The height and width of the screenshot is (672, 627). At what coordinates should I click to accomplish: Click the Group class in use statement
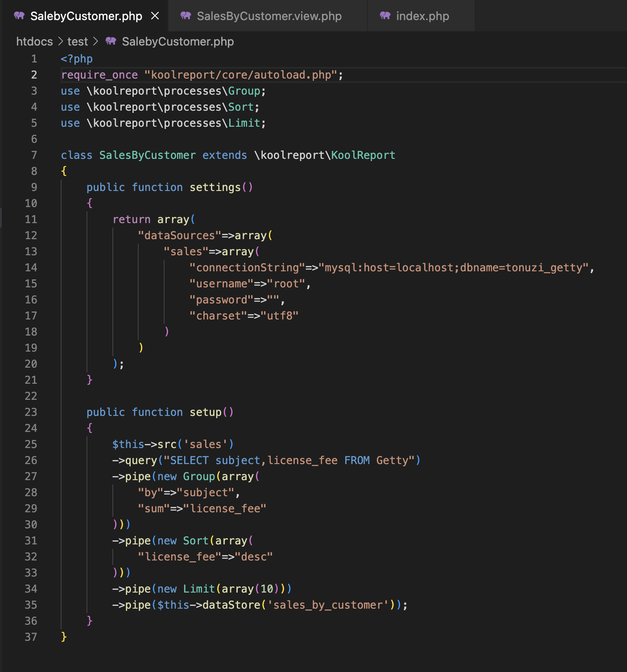[244, 91]
